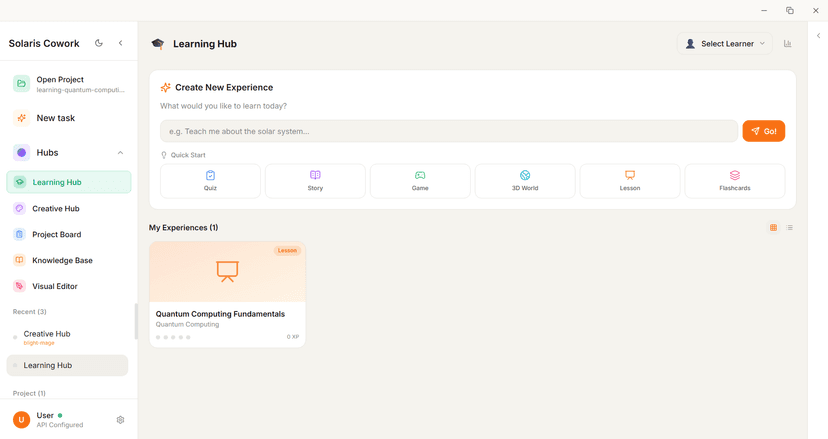Open Learning Hub in sidebar
Screen dimensions: 828x439
[x=69, y=182]
